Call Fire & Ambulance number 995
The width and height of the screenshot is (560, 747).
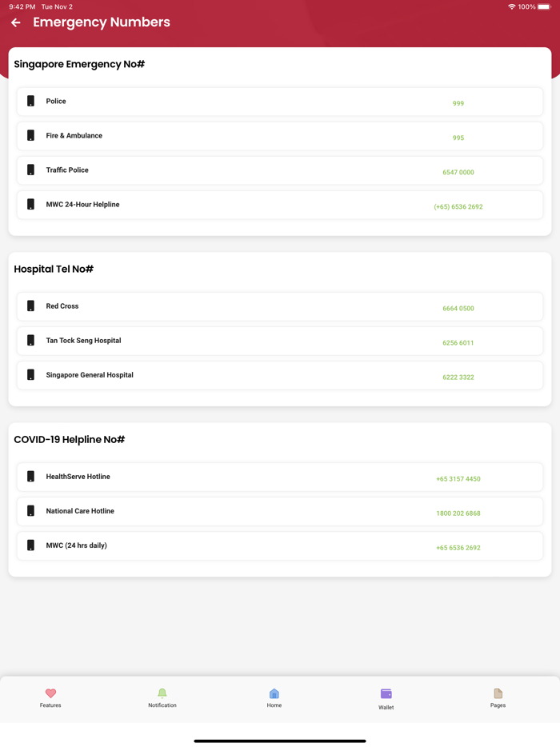tap(458, 138)
